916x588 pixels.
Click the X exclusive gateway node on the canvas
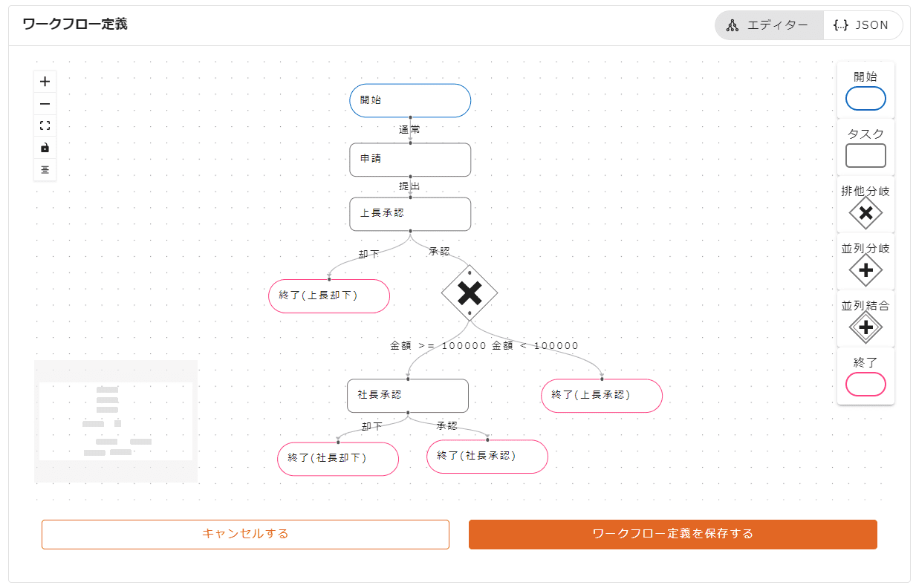470,293
